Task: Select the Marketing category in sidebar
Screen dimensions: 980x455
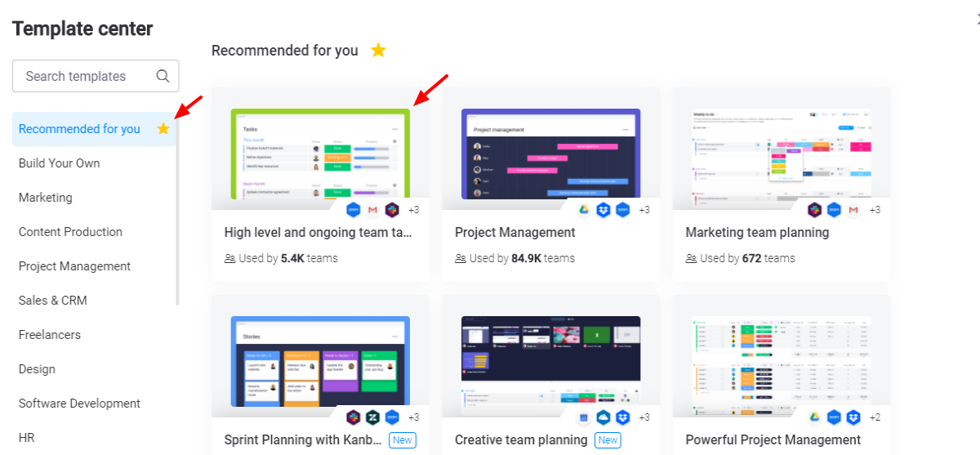Action: 46,198
